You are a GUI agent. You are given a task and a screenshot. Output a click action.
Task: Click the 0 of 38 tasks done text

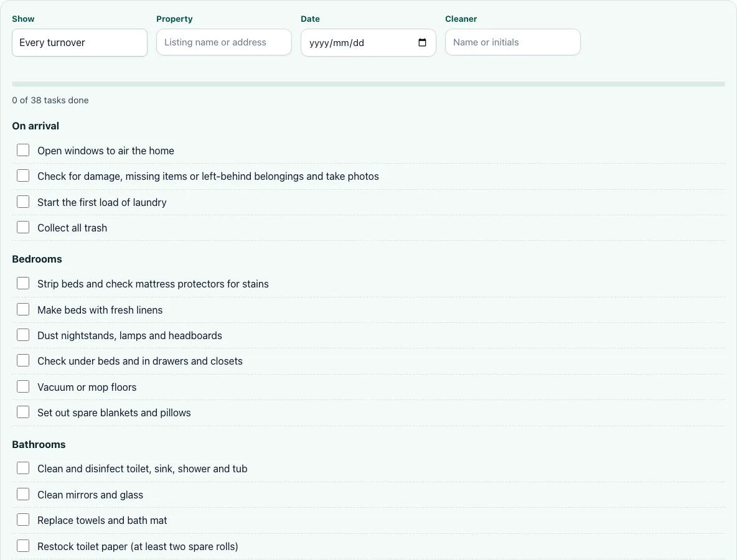50,100
